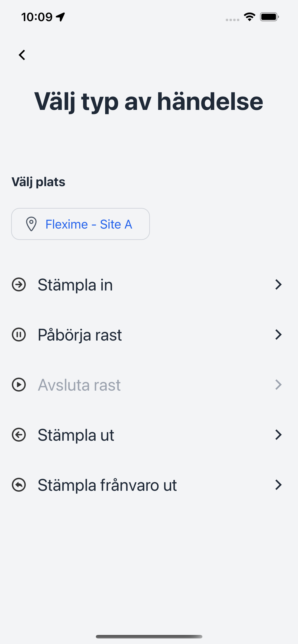This screenshot has height=644, width=298.
Task: Tap the Wi-Fi status icon
Action: coord(249,17)
